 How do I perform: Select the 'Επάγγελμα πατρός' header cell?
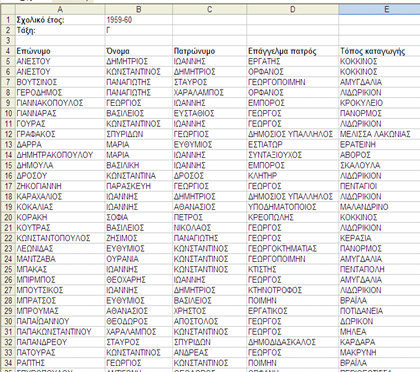293,51
